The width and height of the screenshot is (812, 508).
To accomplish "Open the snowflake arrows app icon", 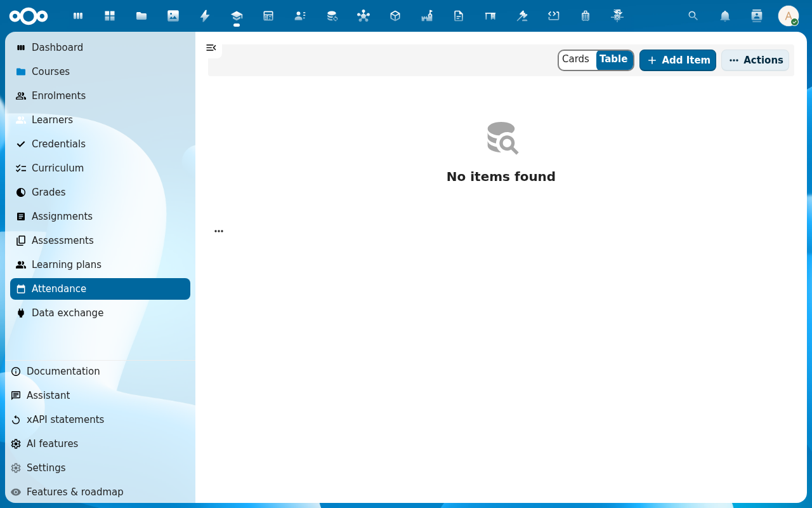I will [x=617, y=16].
